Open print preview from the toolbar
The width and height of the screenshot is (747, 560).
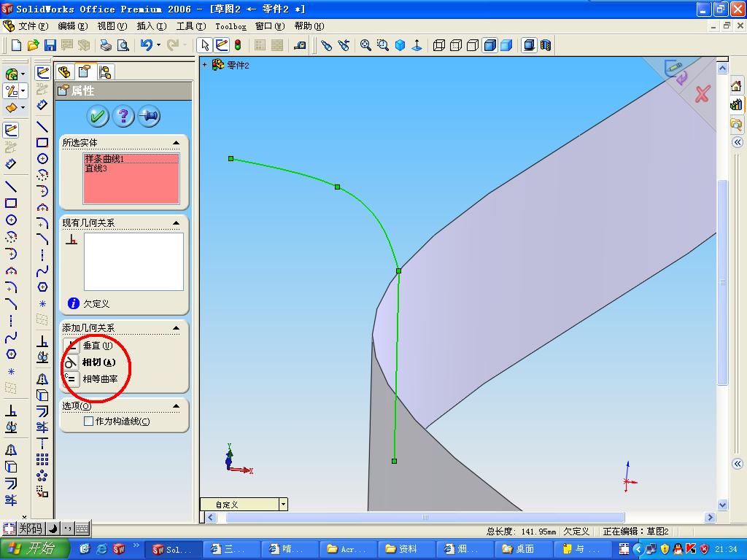[123, 45]
